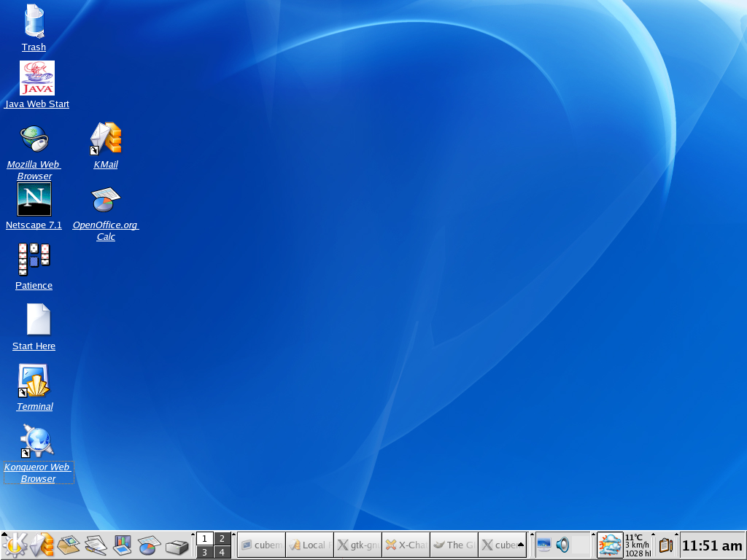Switch to virtual desktop 1 in the pager
Screen dimensions: 747x560
[205, 539]
